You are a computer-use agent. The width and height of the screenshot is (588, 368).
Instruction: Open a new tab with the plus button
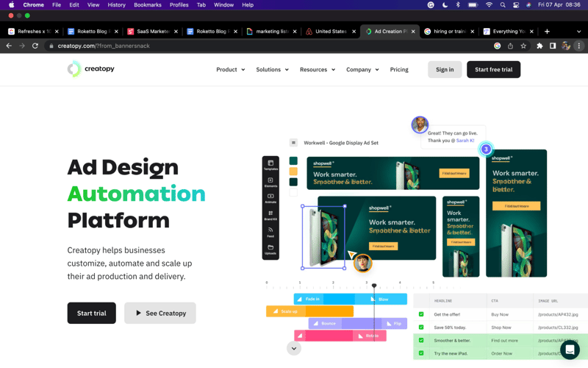coord(547,32)
